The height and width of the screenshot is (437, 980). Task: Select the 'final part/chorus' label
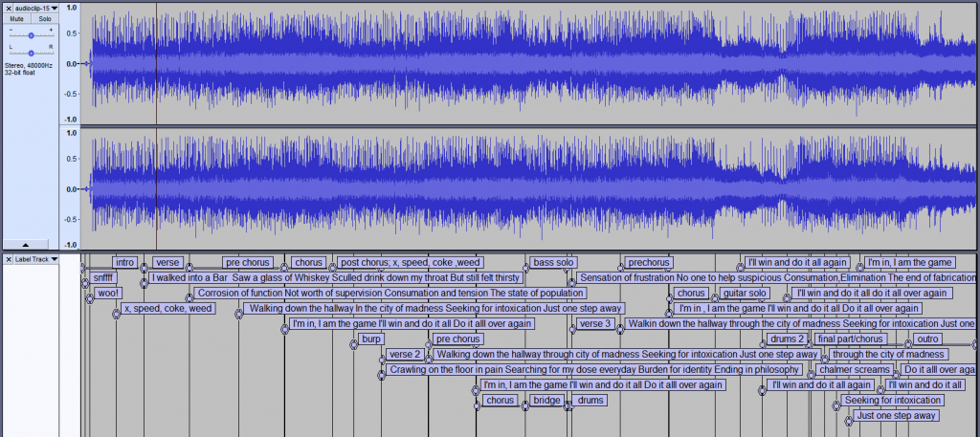(x=850, y=339)
